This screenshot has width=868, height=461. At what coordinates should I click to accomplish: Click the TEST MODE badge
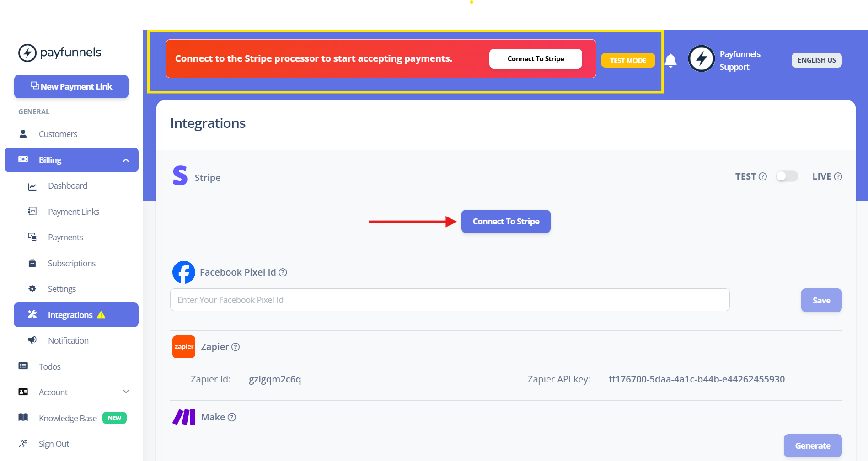pyautogui.click(x=628, y=60)
